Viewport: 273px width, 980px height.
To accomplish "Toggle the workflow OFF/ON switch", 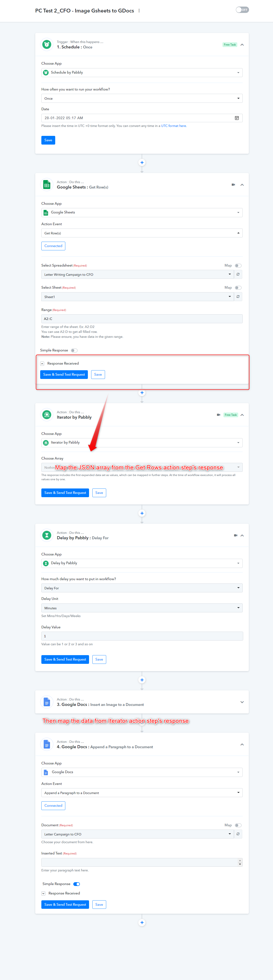I will 242,10.
